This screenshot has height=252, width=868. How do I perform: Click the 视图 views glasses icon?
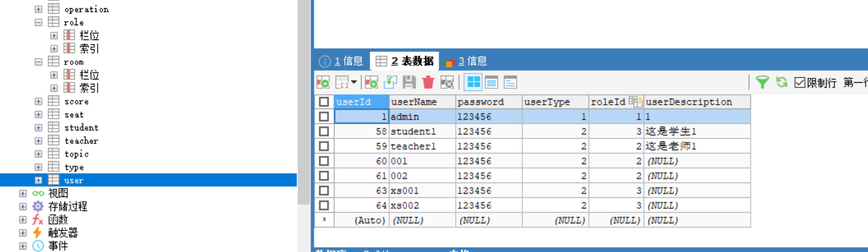coord(38,193)
